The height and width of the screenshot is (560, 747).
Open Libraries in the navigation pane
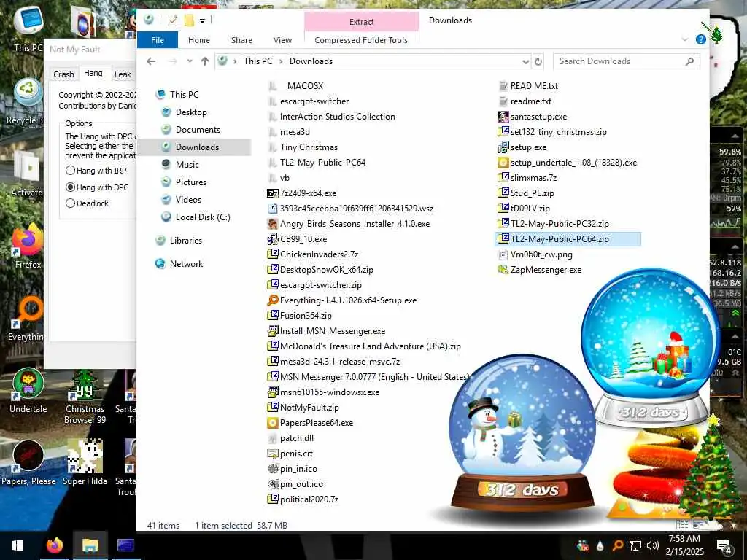[x=186, y=241]
